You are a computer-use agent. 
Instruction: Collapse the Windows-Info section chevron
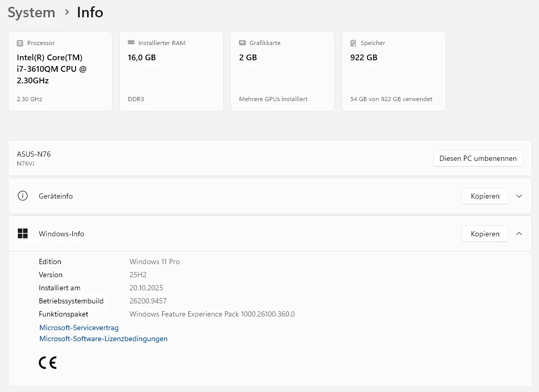(x=519, y=234)
